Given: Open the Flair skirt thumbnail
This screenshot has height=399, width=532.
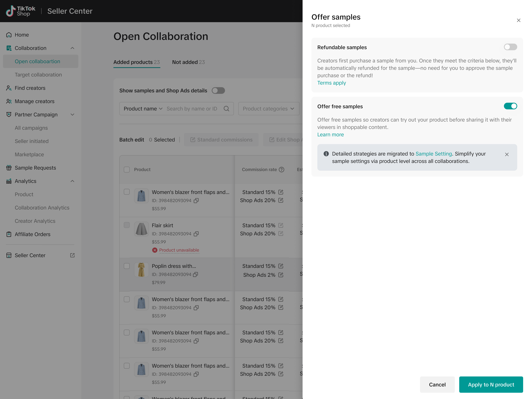Looking at the screenshot, I should (141, 229).
